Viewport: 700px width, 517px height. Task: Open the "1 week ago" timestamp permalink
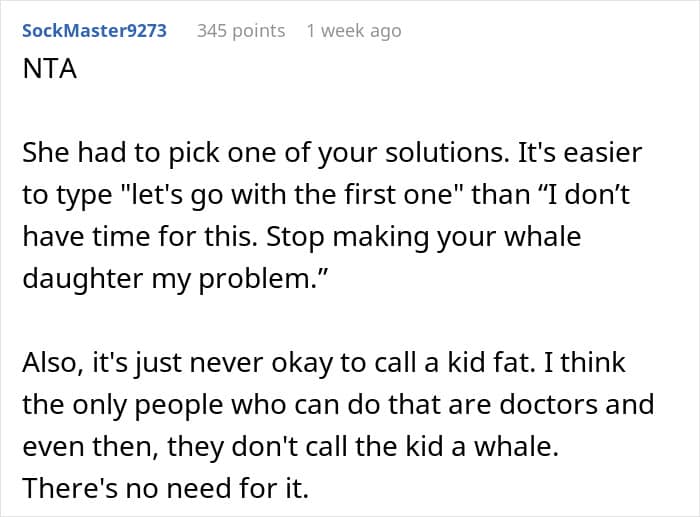point(353,31)
